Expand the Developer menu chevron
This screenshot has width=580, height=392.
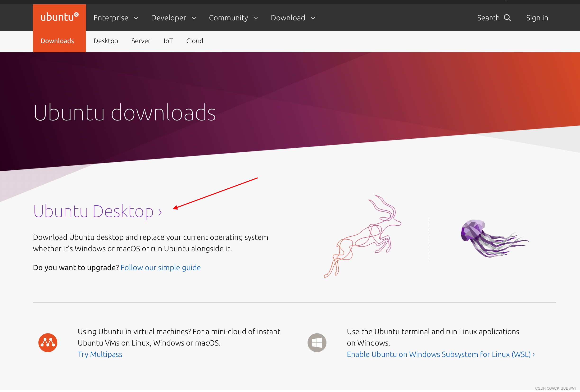(194, 18)
